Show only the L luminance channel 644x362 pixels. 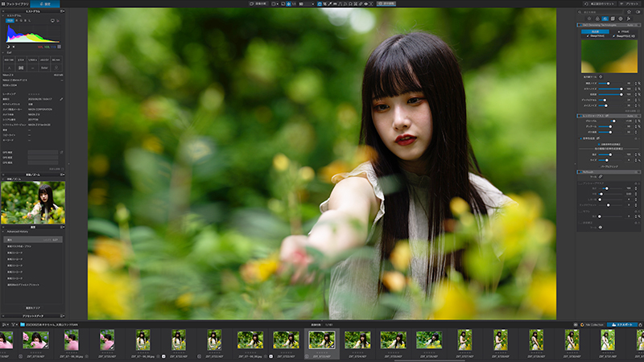click(30, 21)
